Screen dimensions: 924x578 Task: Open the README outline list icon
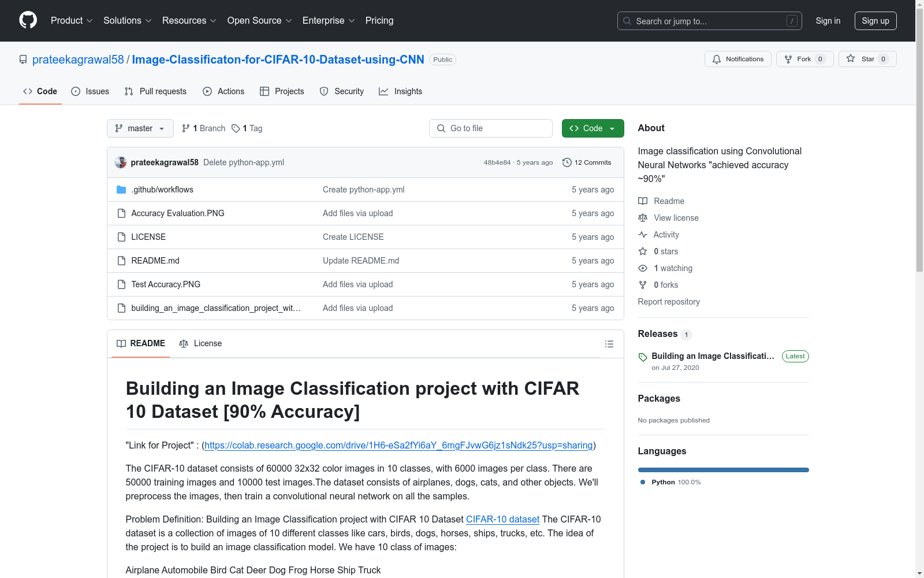(x=609, y=344)
